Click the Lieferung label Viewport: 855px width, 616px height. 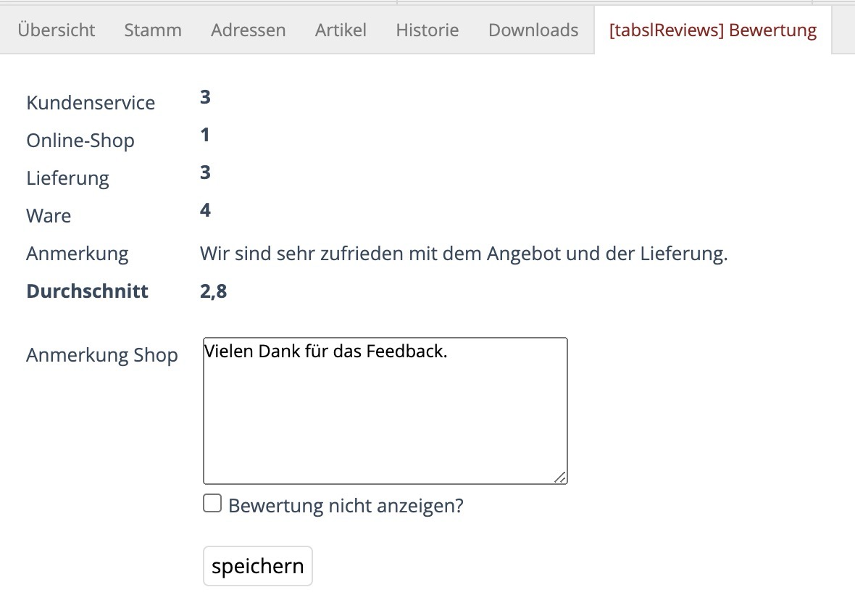[x=68, y=178]
